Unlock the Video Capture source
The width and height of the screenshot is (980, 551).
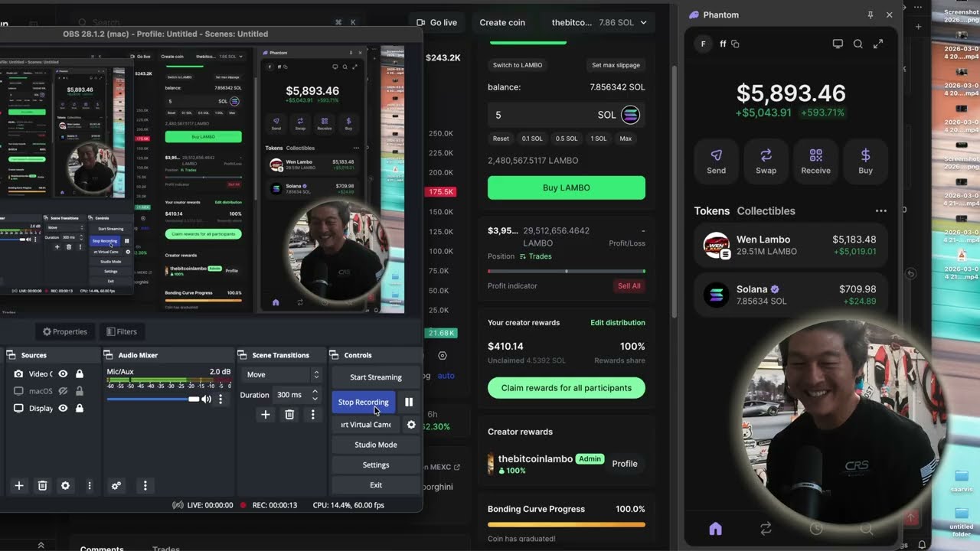pos(79,374)
